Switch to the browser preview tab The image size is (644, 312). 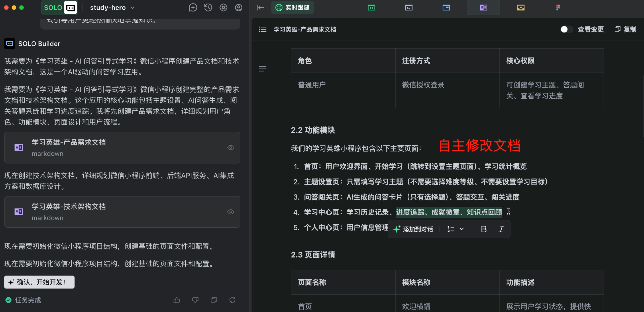[x=446, y=8]
